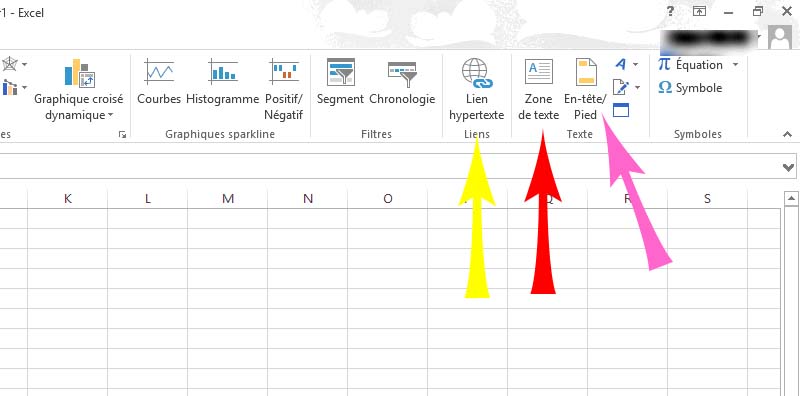Open the radar chart dropdown arrow
The width and height of the screenshot is (800, 396).
click(x=24, y=65)
